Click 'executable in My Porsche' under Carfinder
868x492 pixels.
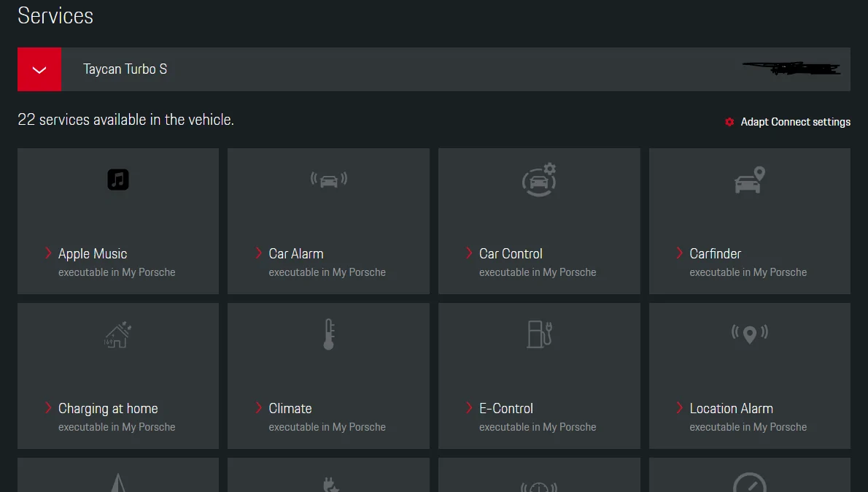point(748,272)
